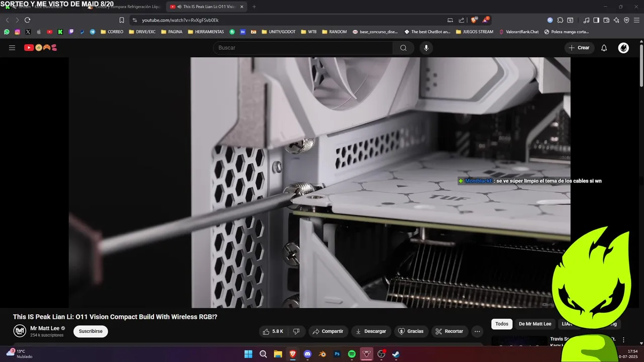The width and height of the screenshot is (644, 362).
Task: Open the Brave Rewards triangle icon
Action: [x=486, y=20]
